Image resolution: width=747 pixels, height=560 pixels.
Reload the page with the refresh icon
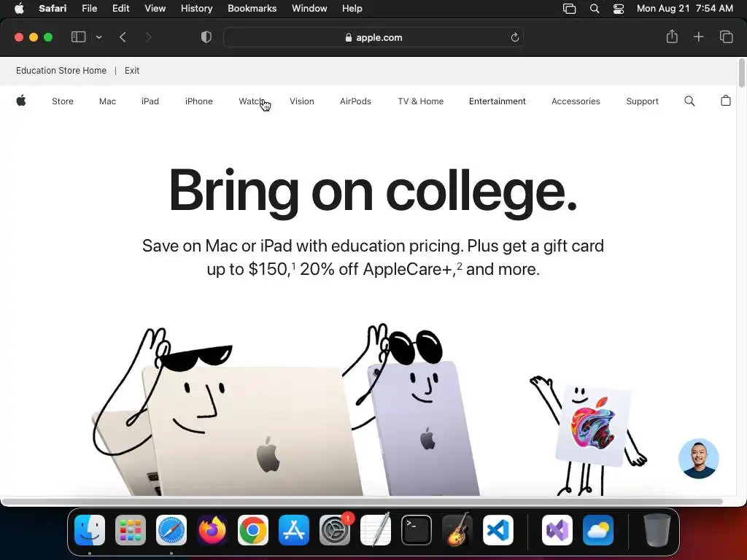pyautogui.click(x=514, y=38)
